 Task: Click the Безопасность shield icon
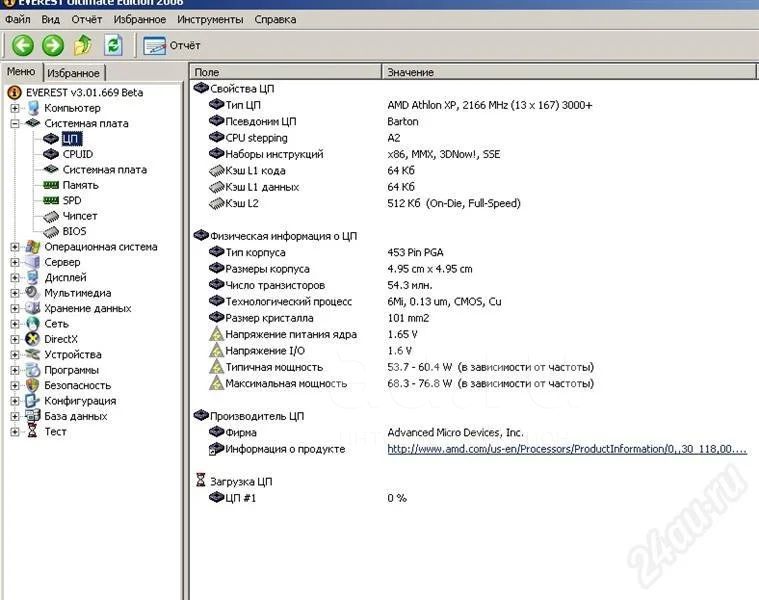(33, 386)
